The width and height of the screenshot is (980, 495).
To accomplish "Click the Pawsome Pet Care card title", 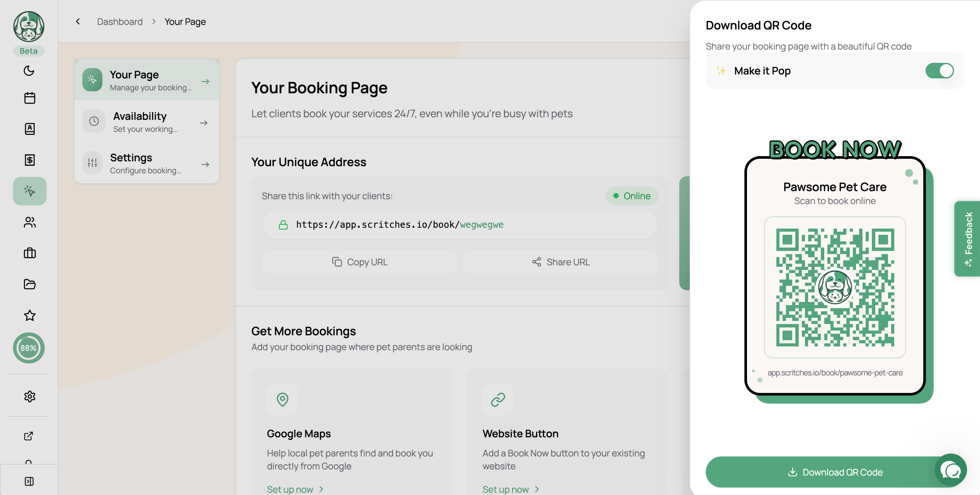I will click(835, 187).
